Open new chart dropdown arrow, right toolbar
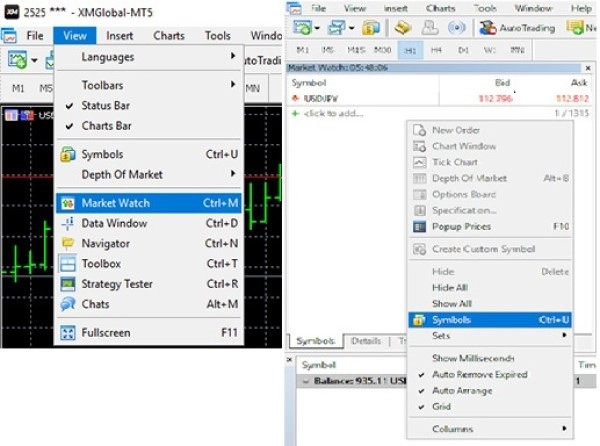The width and height of the screenshot is (600, 446). click(x=317, y=28)
